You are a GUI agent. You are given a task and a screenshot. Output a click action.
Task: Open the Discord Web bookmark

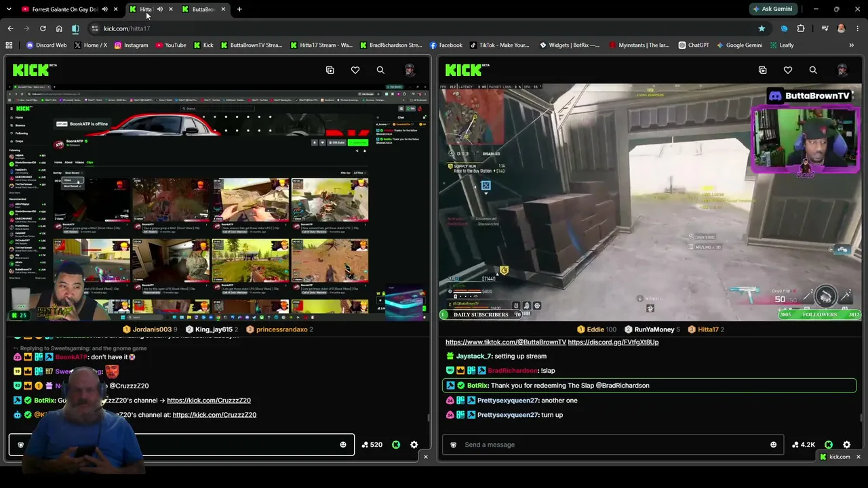click(47, 45)
